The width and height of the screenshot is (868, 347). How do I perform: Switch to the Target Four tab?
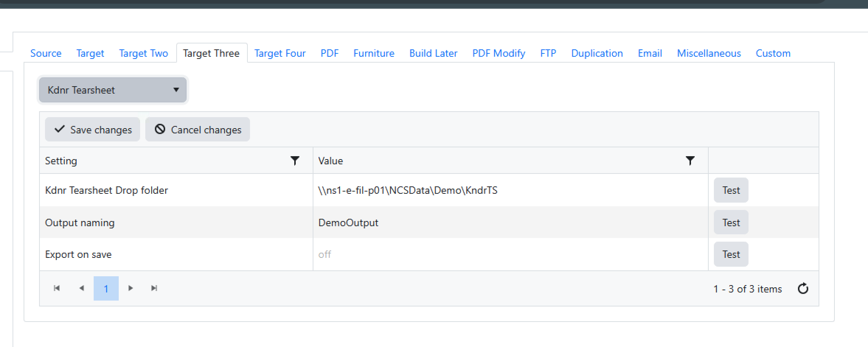[280, 53]
